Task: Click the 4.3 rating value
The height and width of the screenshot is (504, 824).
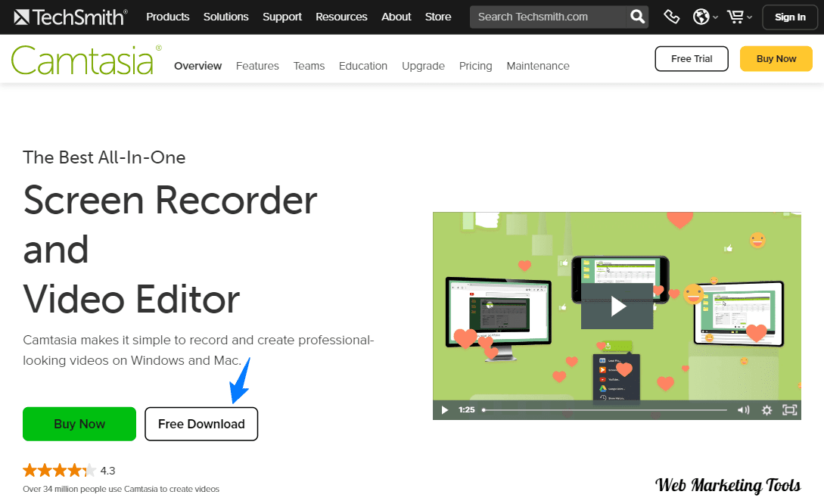Action: click(x=107, y=471)
